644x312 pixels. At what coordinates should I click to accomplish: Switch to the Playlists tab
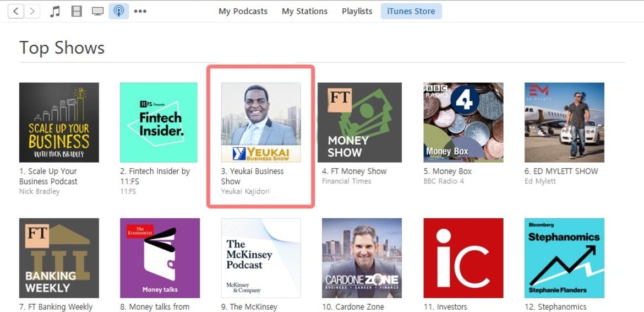pyautogui.click(x=357, y=12)
